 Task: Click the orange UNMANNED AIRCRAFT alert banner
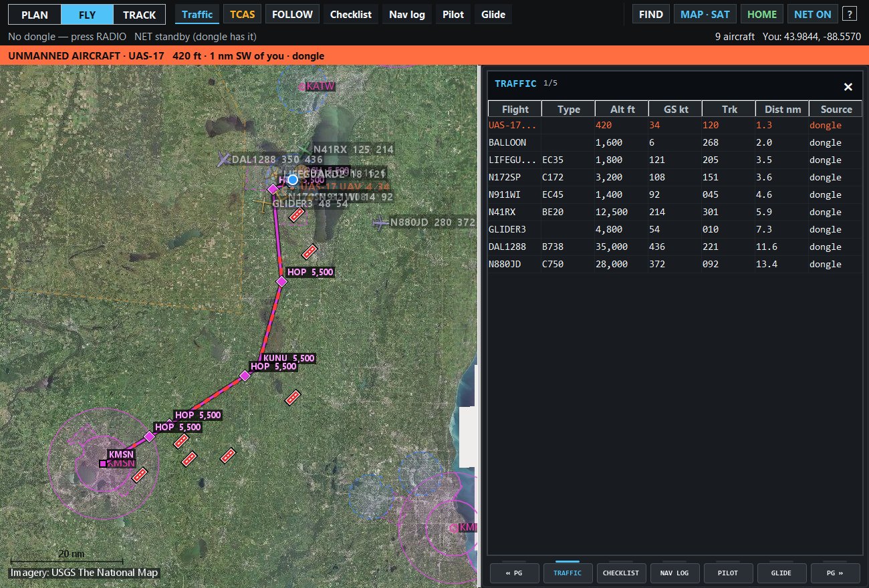(434, 56)
